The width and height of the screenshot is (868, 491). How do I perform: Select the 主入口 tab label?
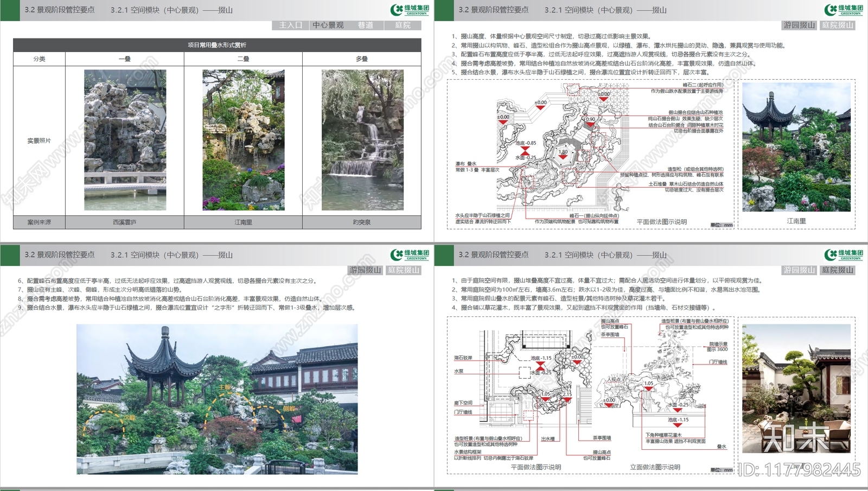tap(290, 25)
